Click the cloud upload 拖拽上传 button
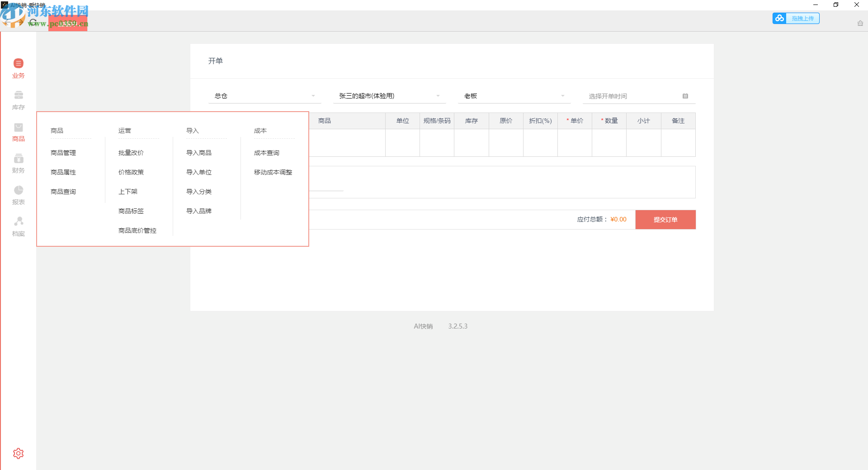The width and height of the screenshot is (868, 470). point(796,18)
